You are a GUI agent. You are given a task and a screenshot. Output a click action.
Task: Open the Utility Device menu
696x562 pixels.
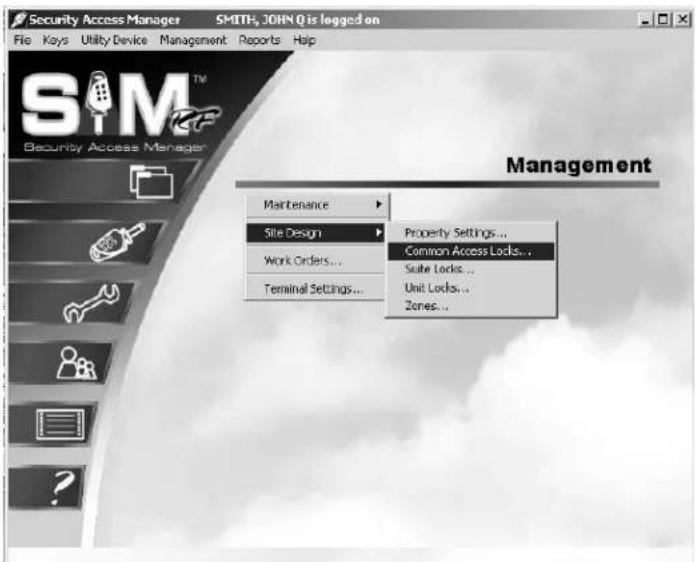pyautogui.click(x=114, y=40)
